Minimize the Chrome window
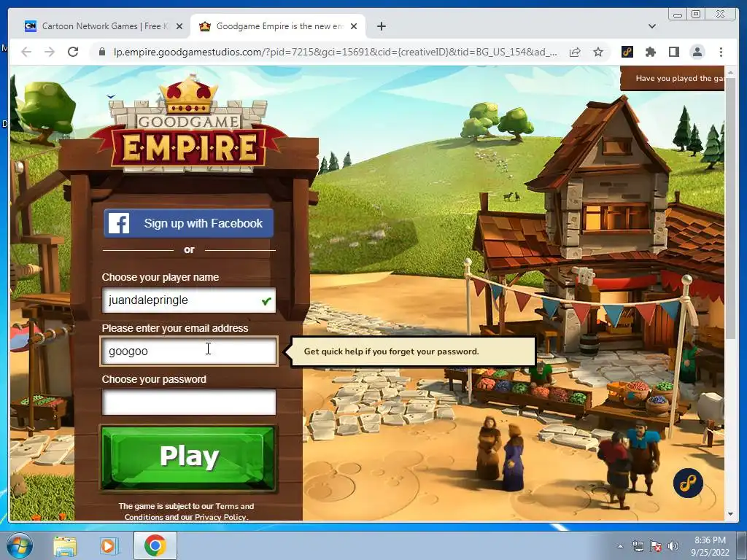 coord(678,15)
